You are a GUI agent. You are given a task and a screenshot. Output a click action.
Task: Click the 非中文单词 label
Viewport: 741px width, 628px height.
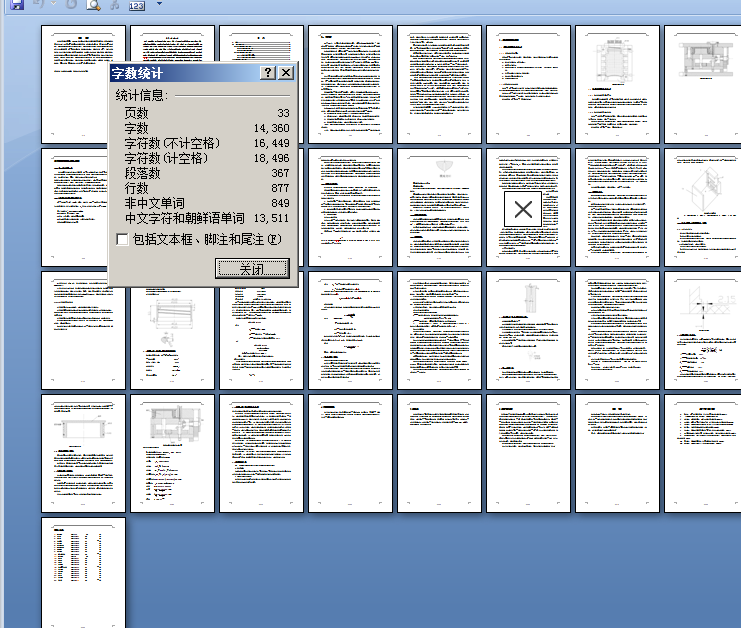(x=155, y=203)
